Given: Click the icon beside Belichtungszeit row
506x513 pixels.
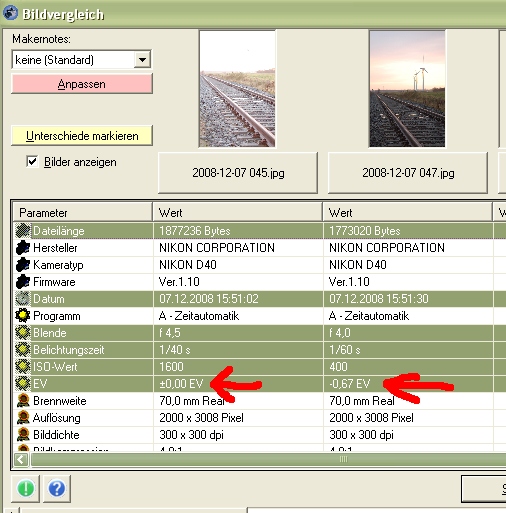Looking at the screenshot, I should pyautogui.click(x=23, y=350).
